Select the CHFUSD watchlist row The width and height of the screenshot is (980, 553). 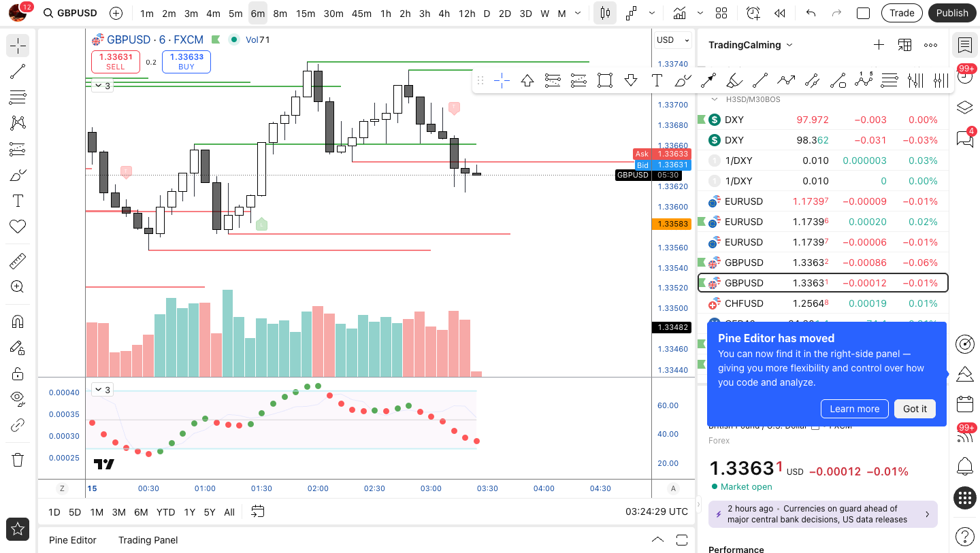pyautogui.click(x=823, y=303)
